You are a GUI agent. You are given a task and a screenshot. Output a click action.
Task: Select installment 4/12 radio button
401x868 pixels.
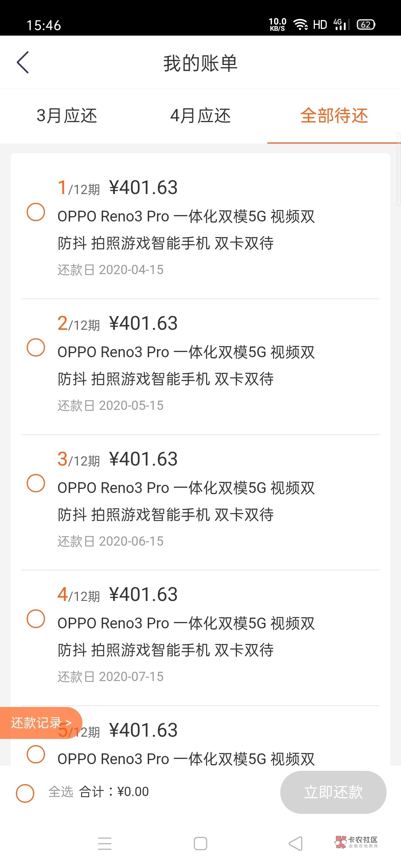36,619
